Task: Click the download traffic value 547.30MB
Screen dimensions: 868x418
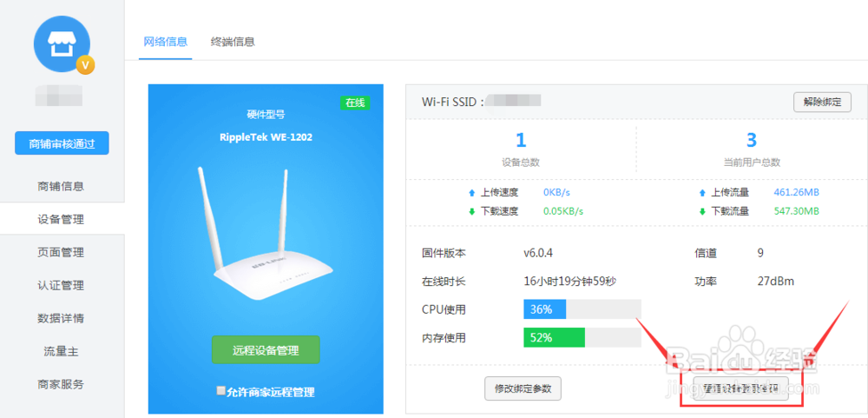Action: (x=796, y=211)
